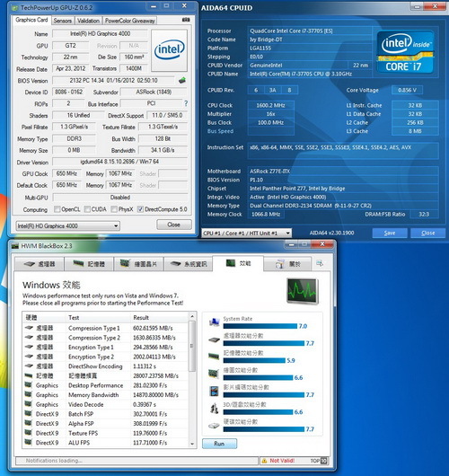449x476 pixels.
Task: Click the BIOS save chip icon
Action: 182,81
